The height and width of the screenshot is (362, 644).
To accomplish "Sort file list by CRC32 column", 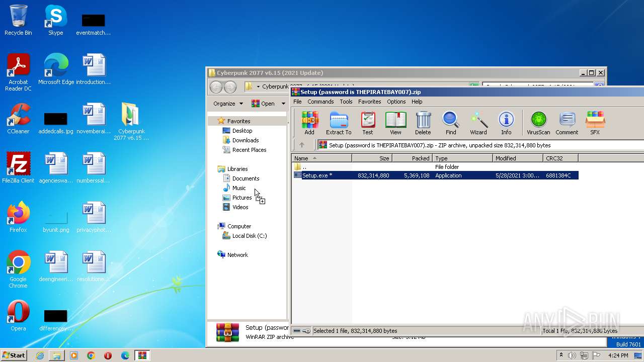I will pos(560,158).
